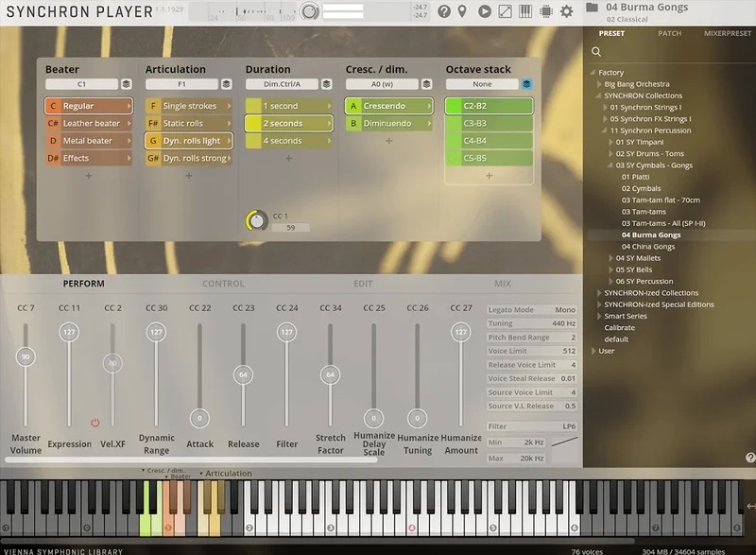Switch to the EDIT tab
Viewport: 756px width, 555px height.
click(363, 284)
